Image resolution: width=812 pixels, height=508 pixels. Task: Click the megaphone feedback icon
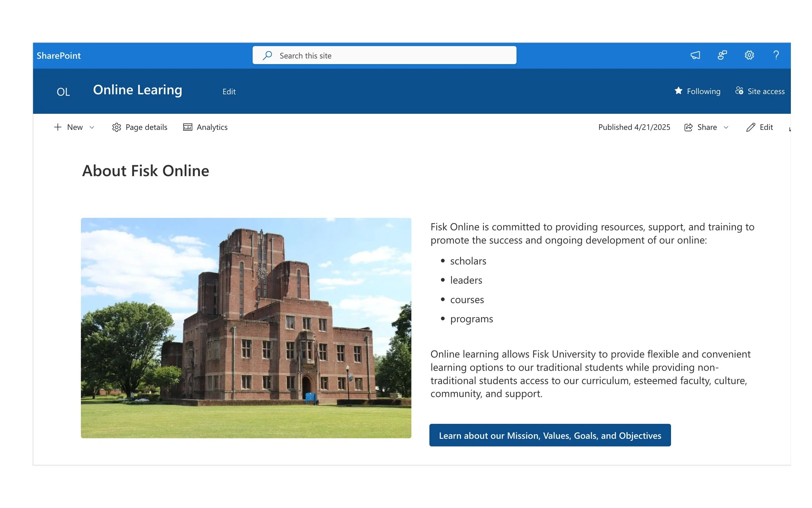[695, 55]
